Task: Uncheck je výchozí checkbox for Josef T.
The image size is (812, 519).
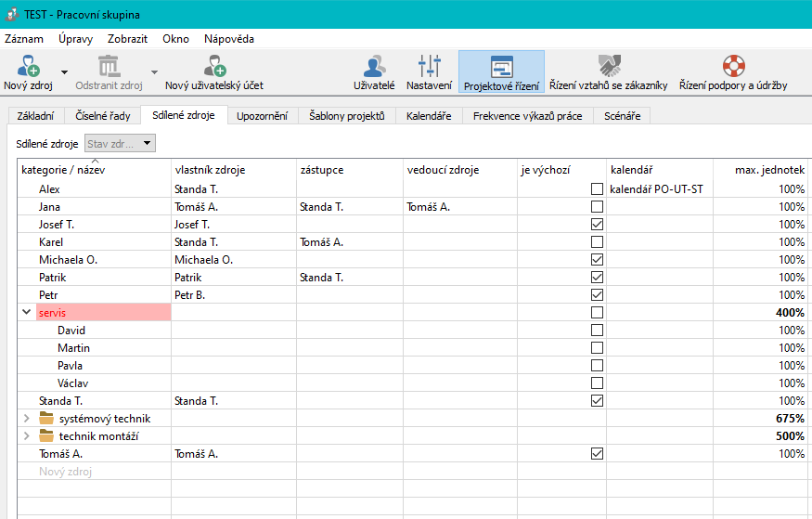Action: 597,225
